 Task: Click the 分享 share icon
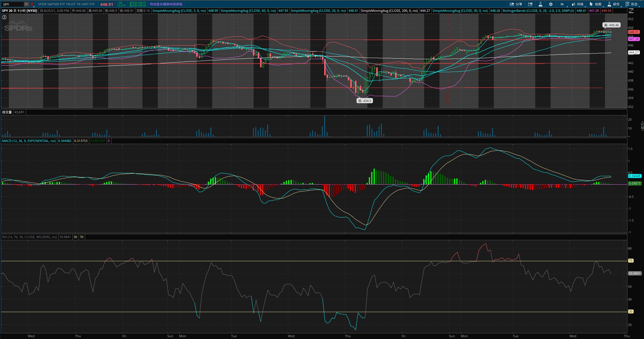[516, 4]
